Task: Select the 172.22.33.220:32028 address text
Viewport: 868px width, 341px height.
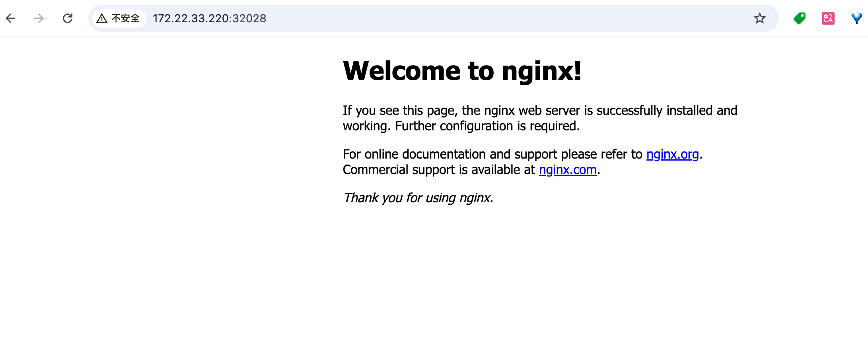Action: tap(209, 18)
